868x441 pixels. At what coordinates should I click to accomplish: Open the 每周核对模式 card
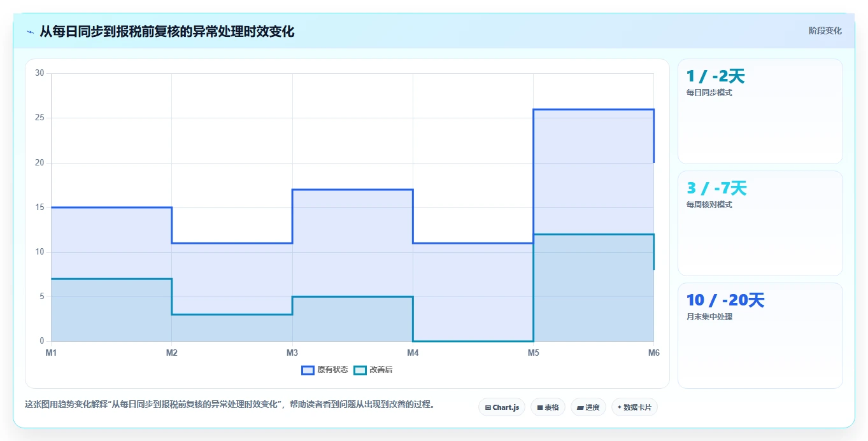tap(760, 223)
